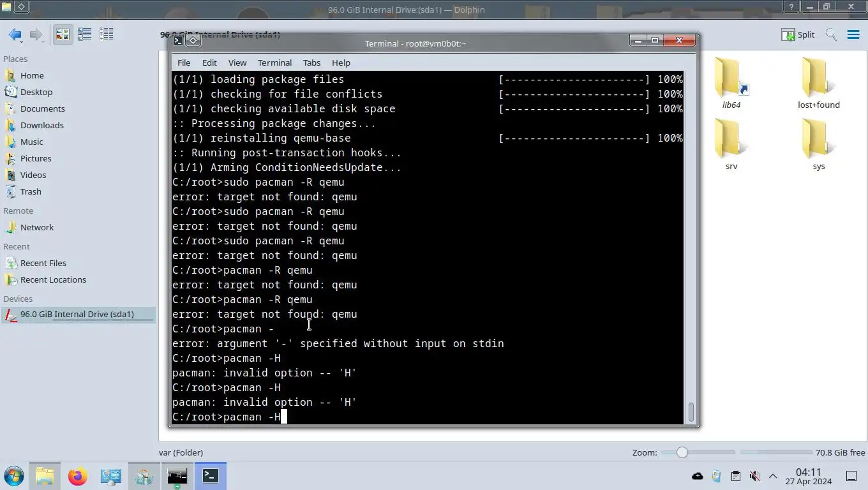Switch to black terminal taskbar icon with plus

[x=177, y=476]
